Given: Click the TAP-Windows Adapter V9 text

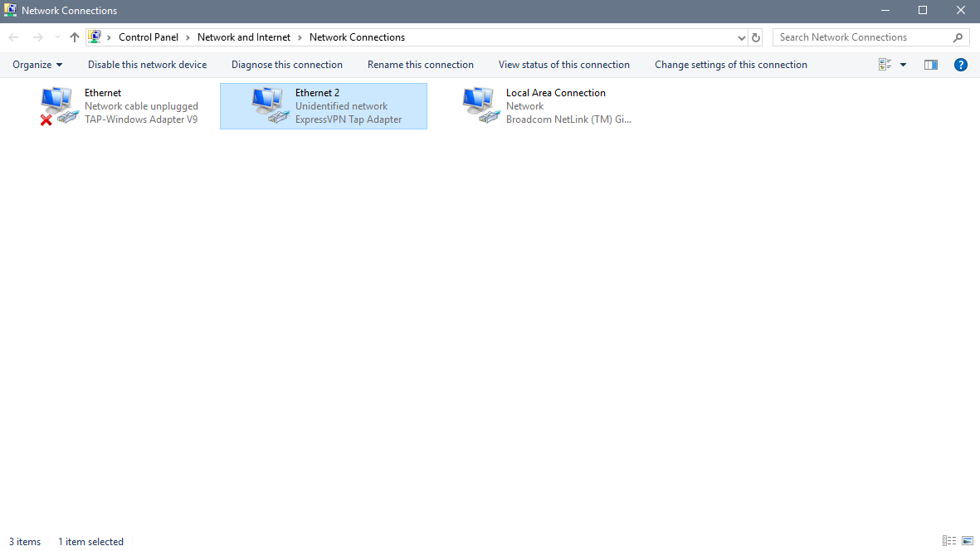Looking at the screenshot, I should (140, 119).
